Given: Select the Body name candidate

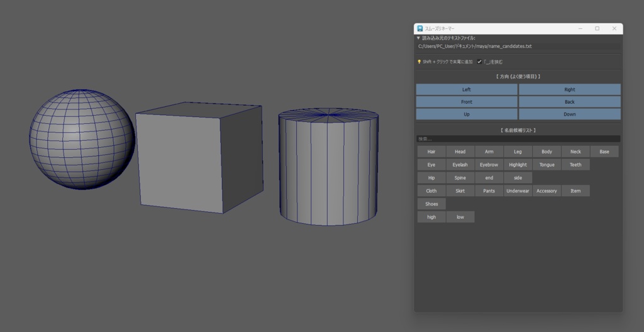Looking at the screenshot, I should (547, 152).
